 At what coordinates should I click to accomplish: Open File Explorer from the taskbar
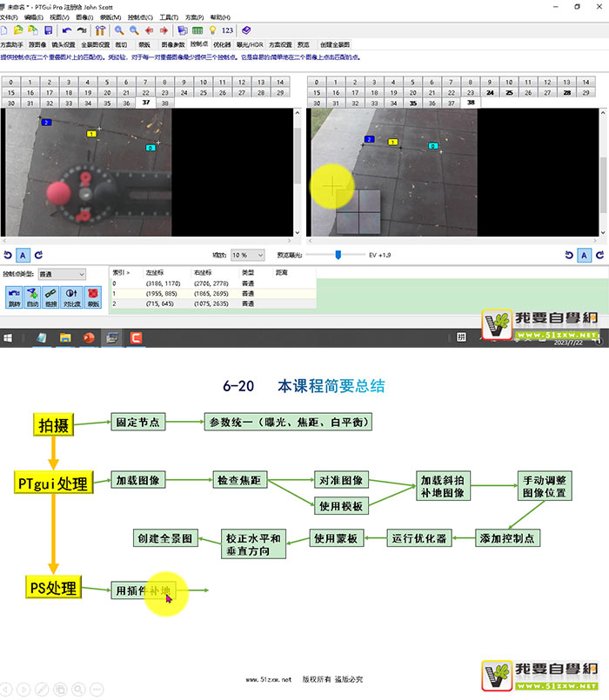click(x=65, y=338)
